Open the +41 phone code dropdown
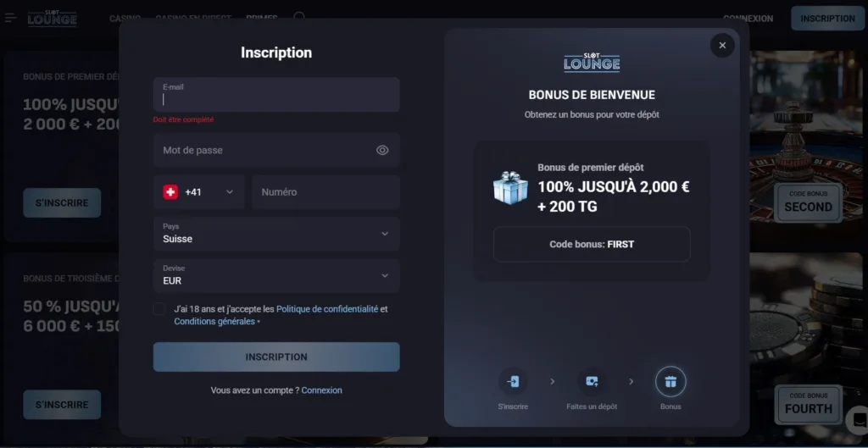 (198, 192)
